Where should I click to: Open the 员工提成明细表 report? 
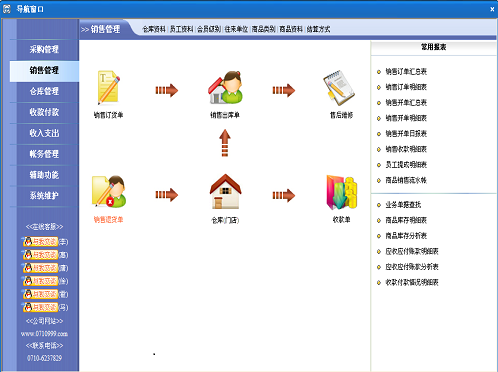[x=406, y=165]
